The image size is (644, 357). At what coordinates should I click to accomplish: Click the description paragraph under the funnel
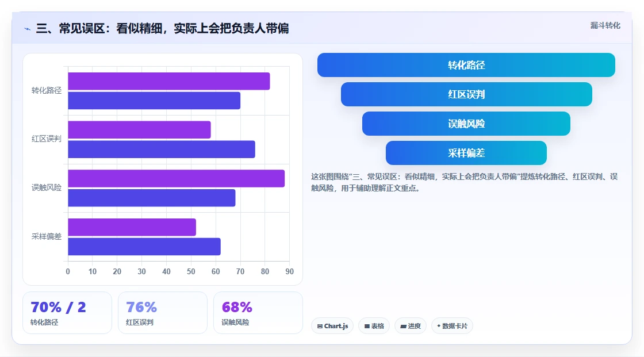click(x=464, y=182)
